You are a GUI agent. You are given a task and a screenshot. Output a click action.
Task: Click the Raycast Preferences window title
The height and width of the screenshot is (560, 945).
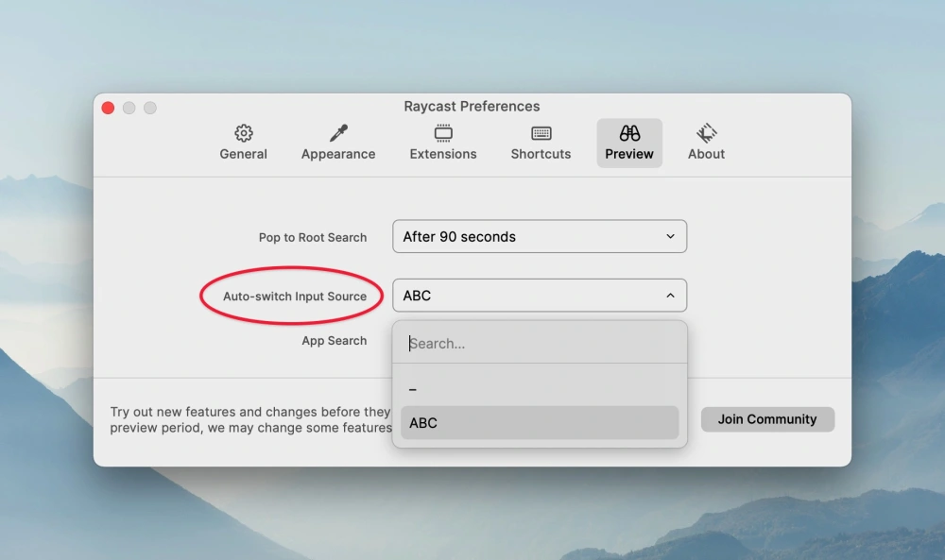tap(472, 106)
